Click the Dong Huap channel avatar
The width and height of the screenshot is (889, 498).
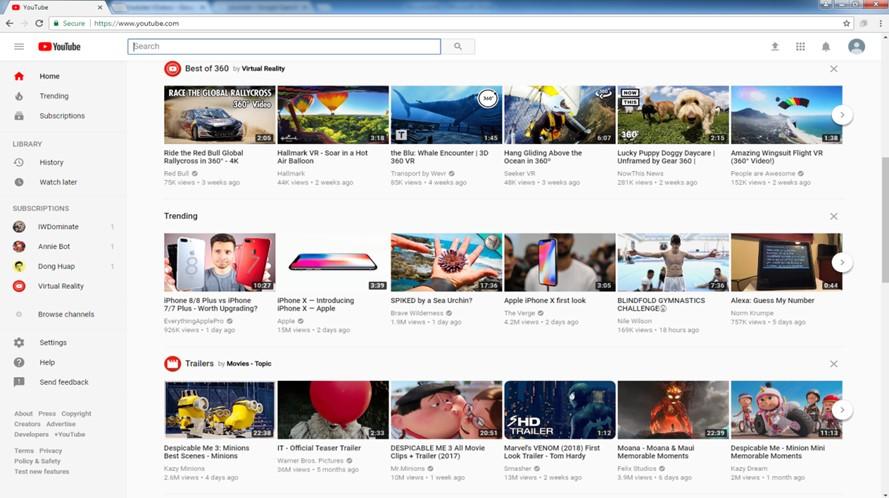pyautogui.click(x=19, y=267)
